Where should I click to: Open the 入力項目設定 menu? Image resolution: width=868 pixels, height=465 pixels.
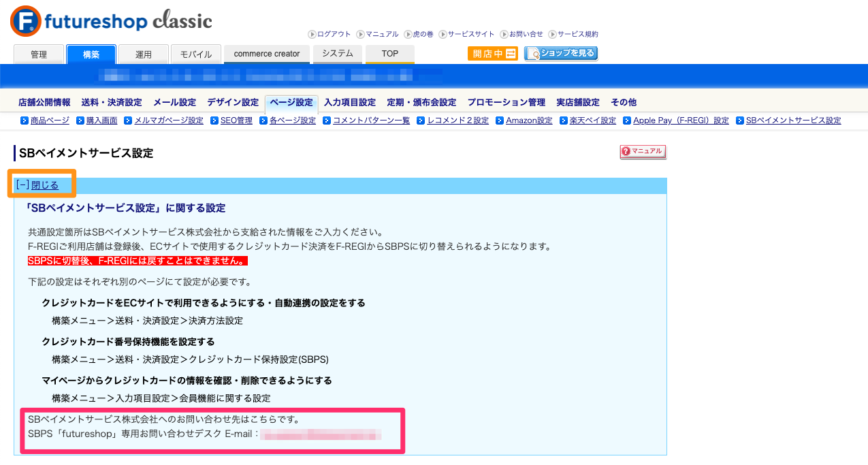(x=350, y=103)
